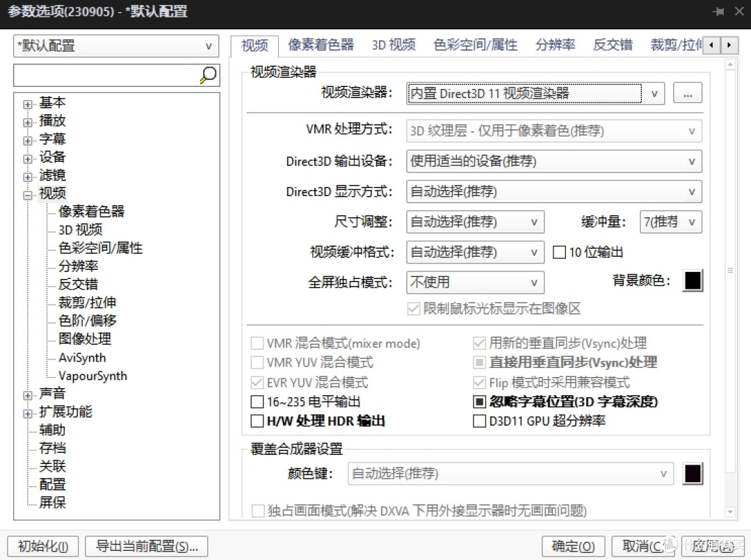Viewport: 751px width, 560px height.
Task: Click 导出当前配置(S)... button
Action: pyautogui.click(x=147, y=546)
